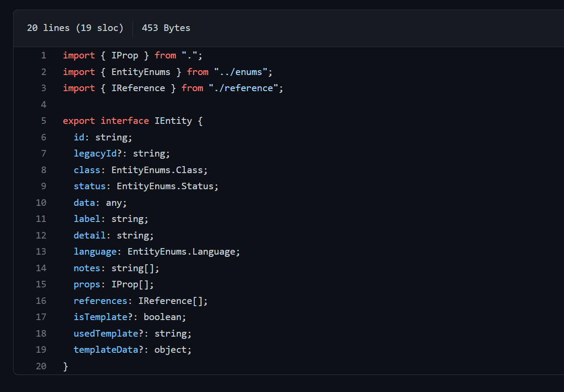Click the 'props' property name

coord(87,284)
